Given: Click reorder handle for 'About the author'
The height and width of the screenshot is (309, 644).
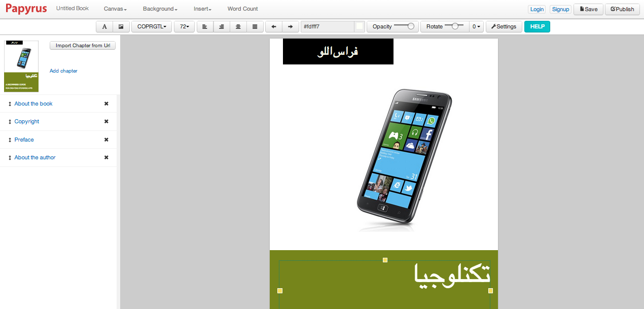Looking at the screenshot, I should point(10,158).
